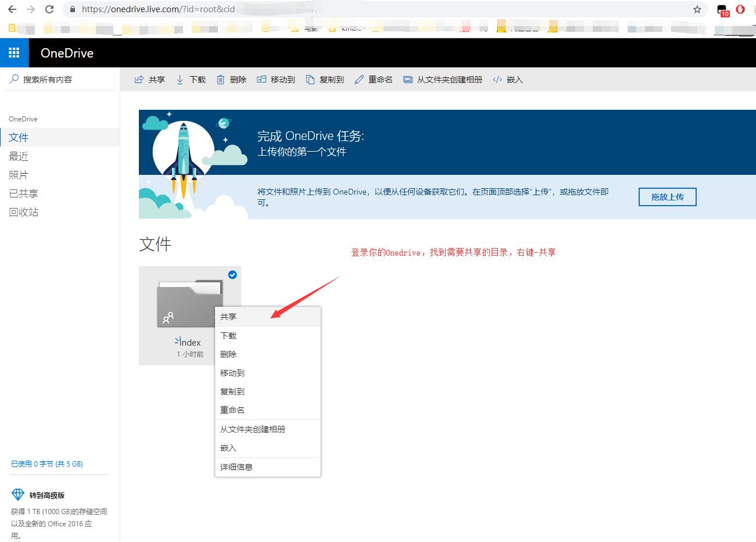Choose 复制到 in the context menu
Image resolution: width=756 pixels, height=542 pixels.
268,392
